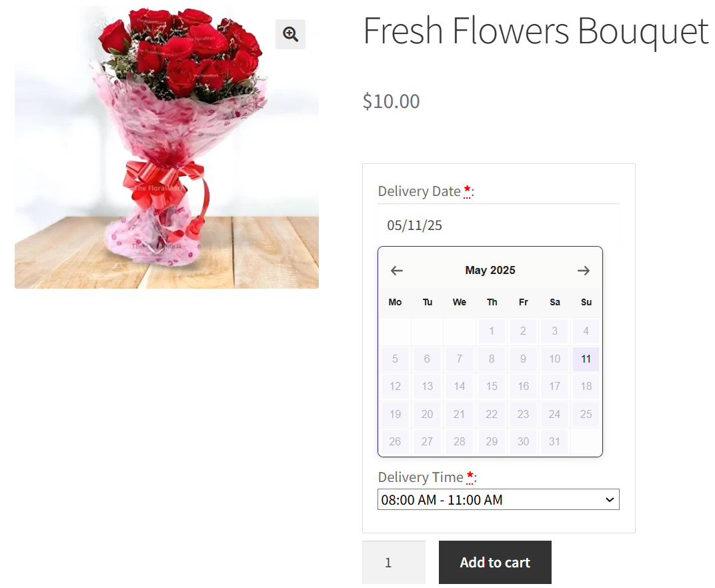Choose May 18 on the calendar
This screenshot has width=715, height=588.
pos(586,387)
